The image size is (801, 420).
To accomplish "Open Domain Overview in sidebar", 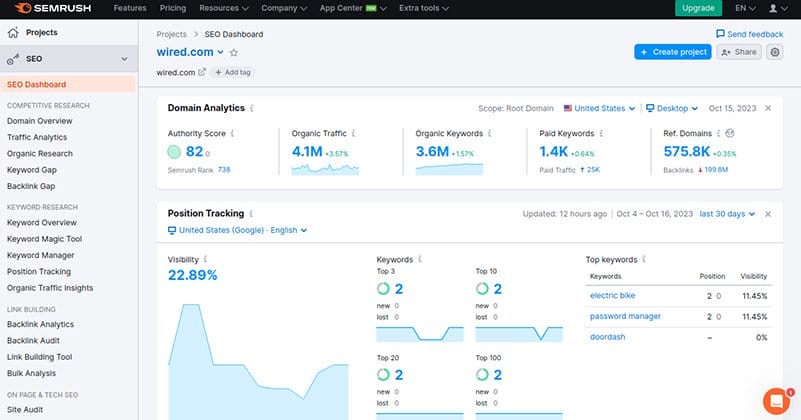I will click(39, 121).
